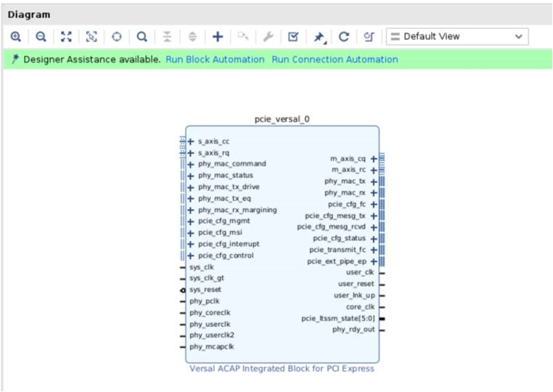Click the Zoom In magnifier icon
This screenshot has width=553, height=392.
point(16,36)
